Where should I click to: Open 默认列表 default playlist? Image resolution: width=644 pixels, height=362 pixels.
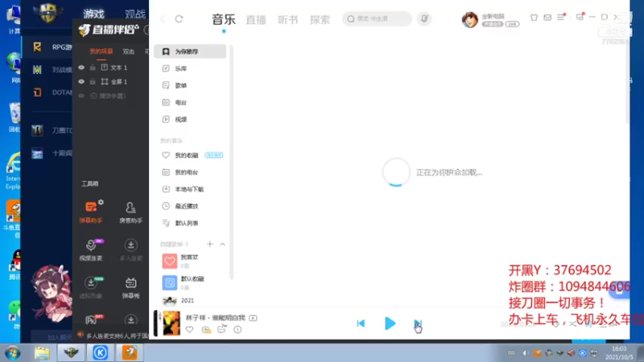(180, 224)
